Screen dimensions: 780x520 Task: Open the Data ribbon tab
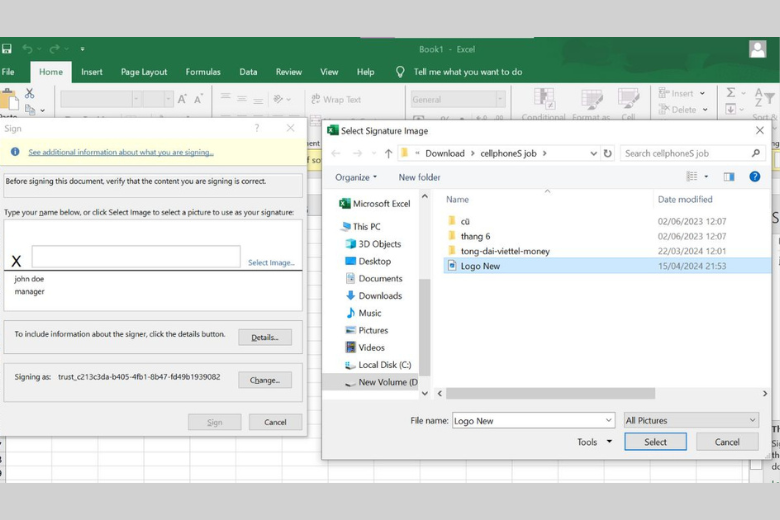click(248, 72)
